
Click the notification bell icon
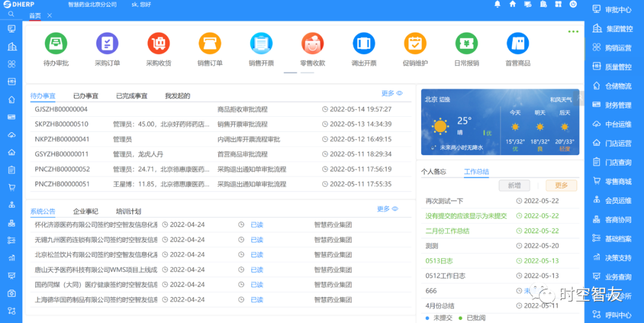coord(497,4)
